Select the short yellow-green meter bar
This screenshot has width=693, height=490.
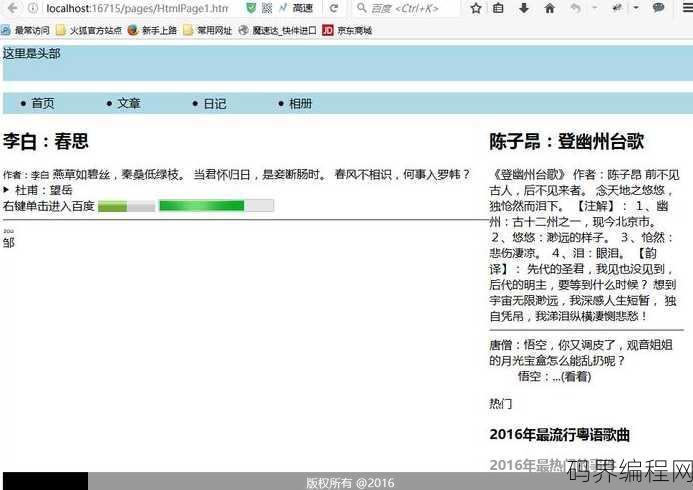point(127,206)
